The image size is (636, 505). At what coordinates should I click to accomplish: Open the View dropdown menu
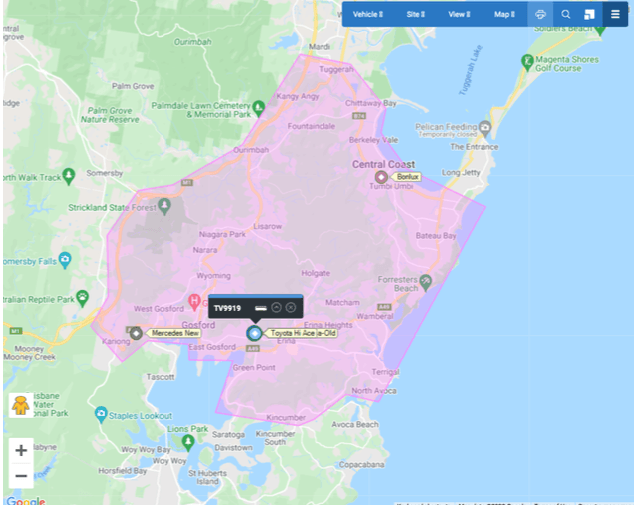(x=459, y=14)
